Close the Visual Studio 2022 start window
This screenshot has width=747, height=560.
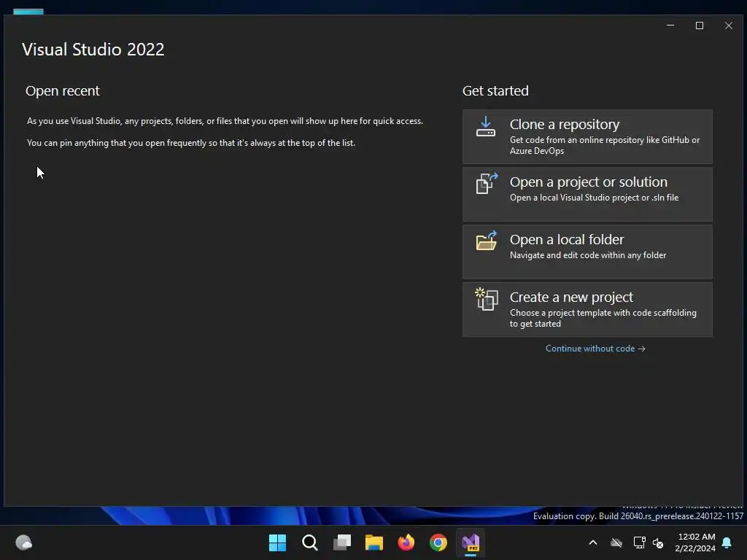click(729, 26)
